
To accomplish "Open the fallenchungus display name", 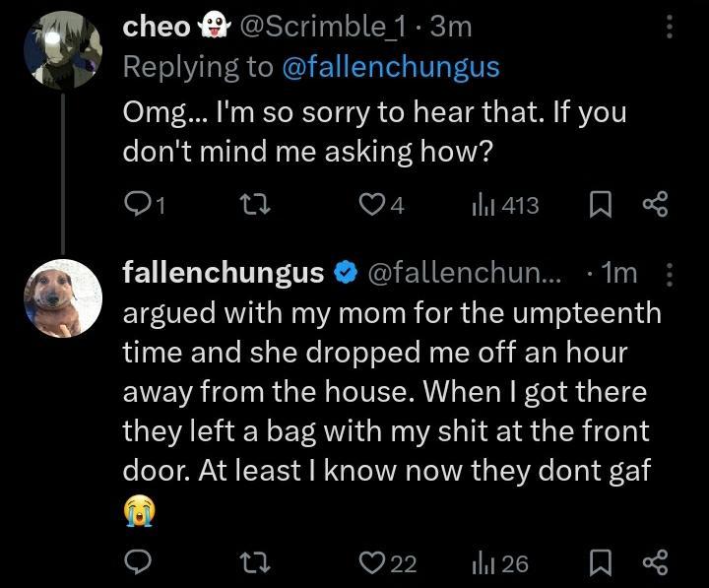I will click(223, 273).
